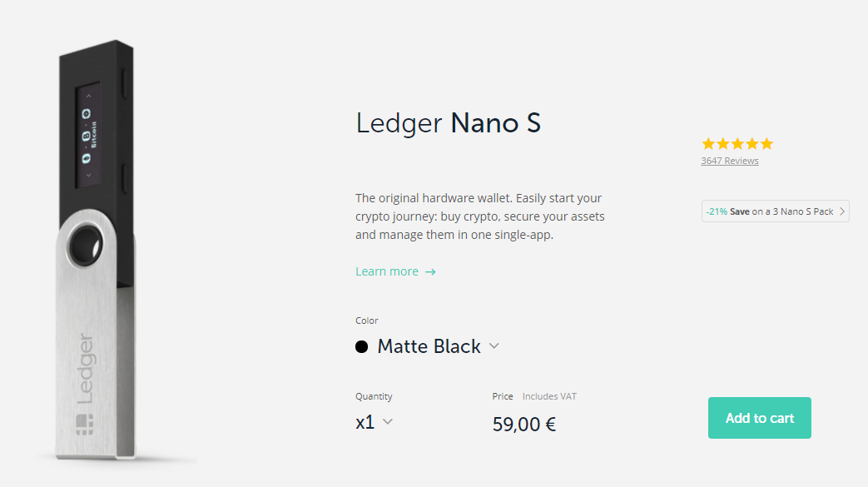This screenshot has width=868, height=487.
Task: Open the 3647 Reviews link
Action: [730, 161]
